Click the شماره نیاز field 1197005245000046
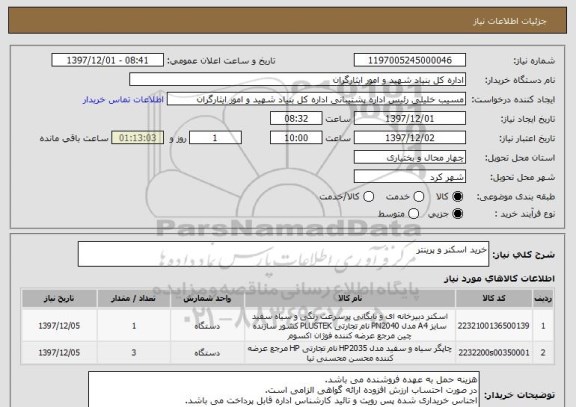Viewport: 576px width, 407px height. [x=410, y=60]
